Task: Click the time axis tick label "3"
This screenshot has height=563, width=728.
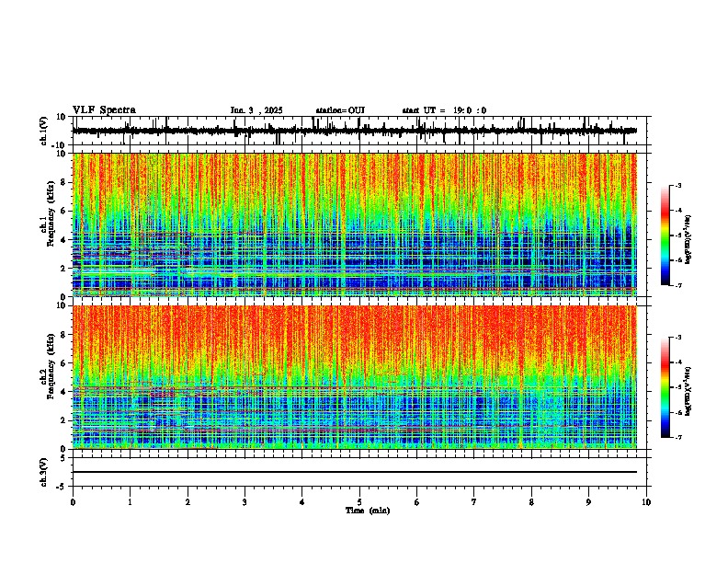Action: (245, 502)
